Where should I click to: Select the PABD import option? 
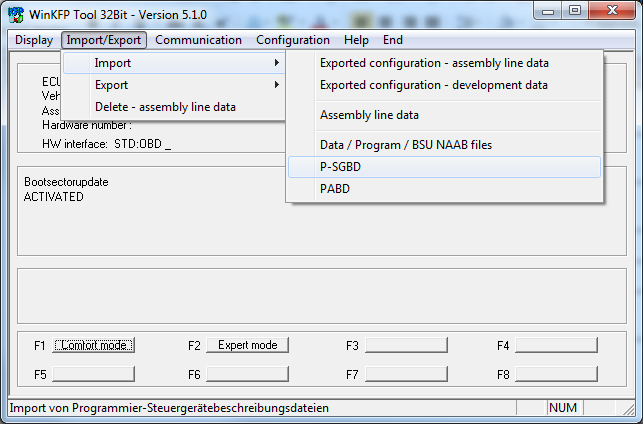(x=335, y=189)
